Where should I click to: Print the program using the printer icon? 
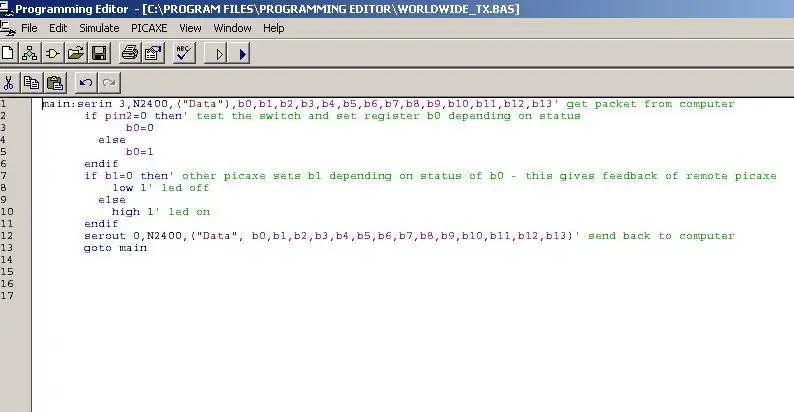tap(130, 53)
